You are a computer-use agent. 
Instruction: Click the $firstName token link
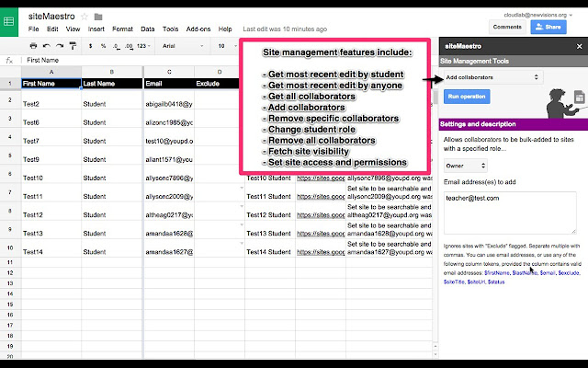click(x=497, y=273)
